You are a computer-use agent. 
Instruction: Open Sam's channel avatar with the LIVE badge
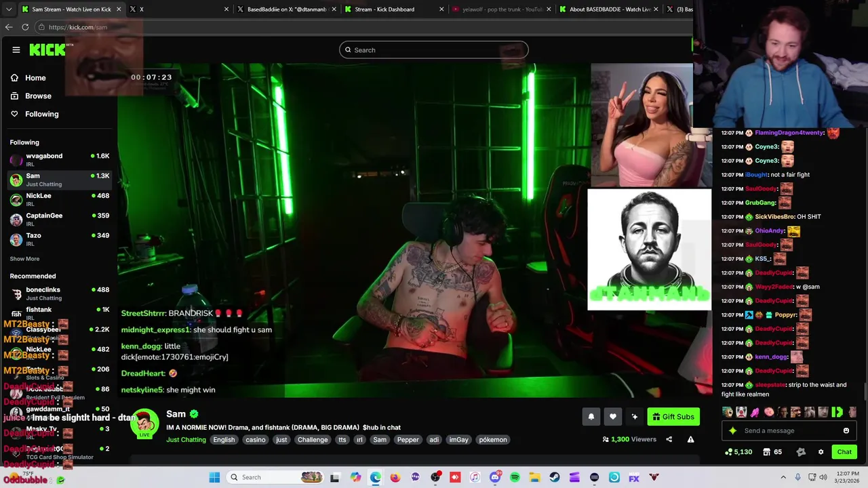pyautogui.click(x=144, y=424)
